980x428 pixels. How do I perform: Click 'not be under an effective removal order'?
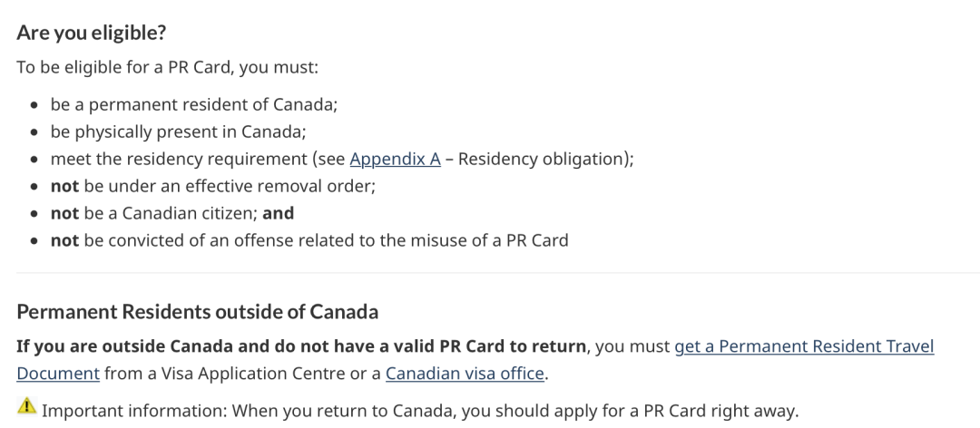click(x=213, y=186)
